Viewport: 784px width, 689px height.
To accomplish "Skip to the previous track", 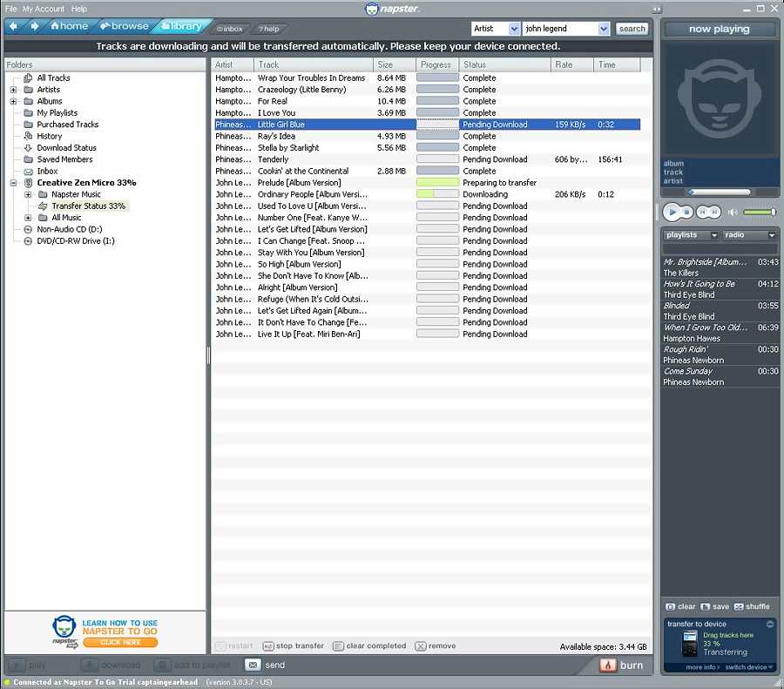I will [x=702, y=212].
